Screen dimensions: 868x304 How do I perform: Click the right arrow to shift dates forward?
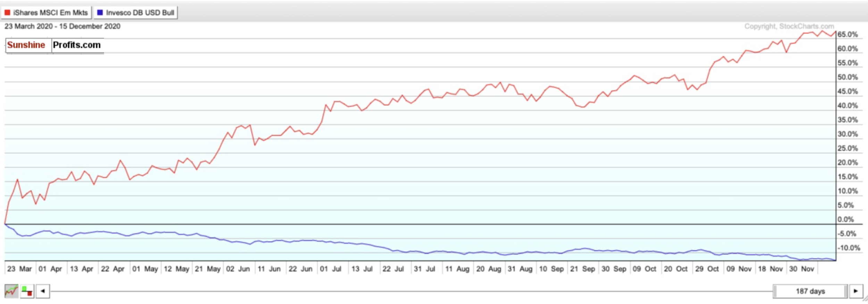pos(856,291)
